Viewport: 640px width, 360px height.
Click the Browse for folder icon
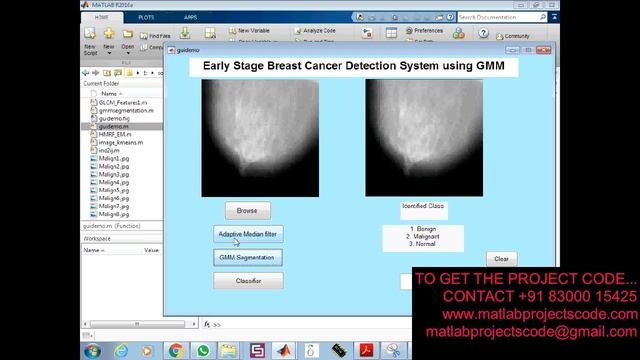(118, 73)
